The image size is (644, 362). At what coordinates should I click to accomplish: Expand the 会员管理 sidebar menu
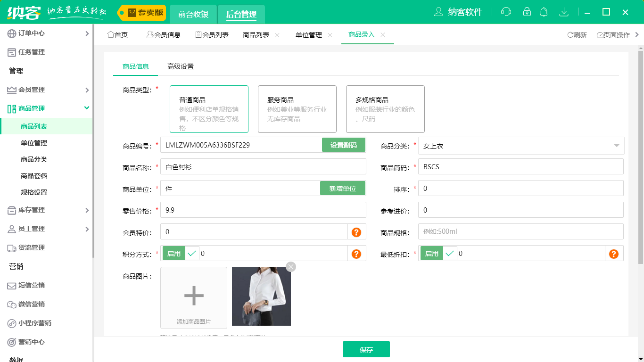coord(33,90)
